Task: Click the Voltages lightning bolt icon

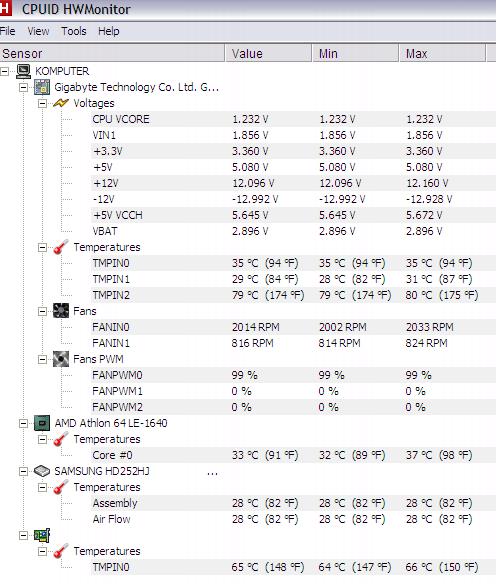Action: pyautogui.click(x=61, y=103)
